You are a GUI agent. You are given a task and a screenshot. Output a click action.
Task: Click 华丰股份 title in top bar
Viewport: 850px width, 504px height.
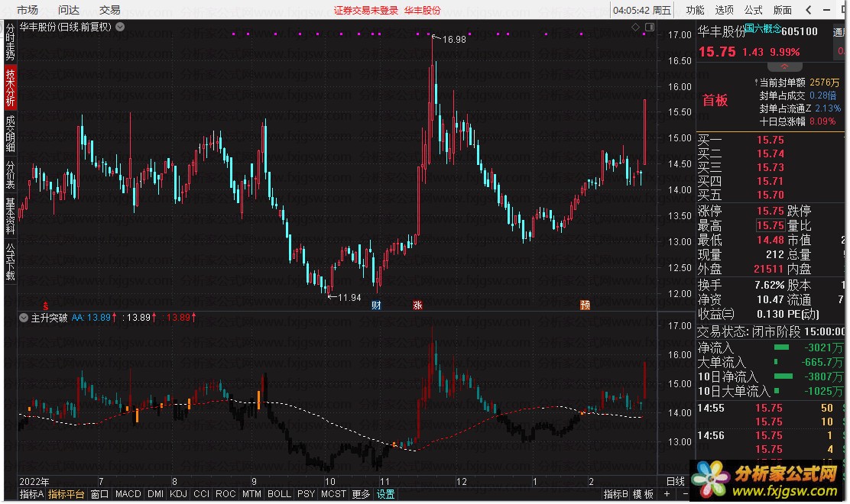(x=422, y=10)
